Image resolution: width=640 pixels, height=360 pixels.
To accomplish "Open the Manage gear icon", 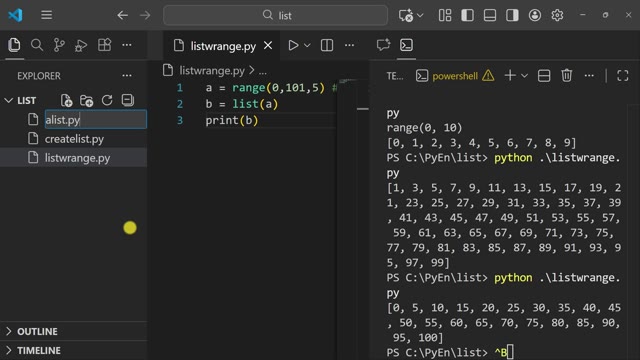I will tap(557, 16).
